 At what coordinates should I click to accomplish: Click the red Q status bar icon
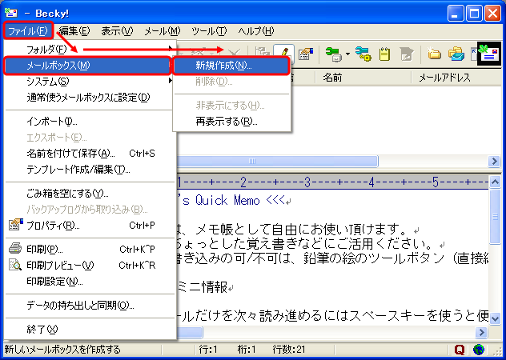459,350
